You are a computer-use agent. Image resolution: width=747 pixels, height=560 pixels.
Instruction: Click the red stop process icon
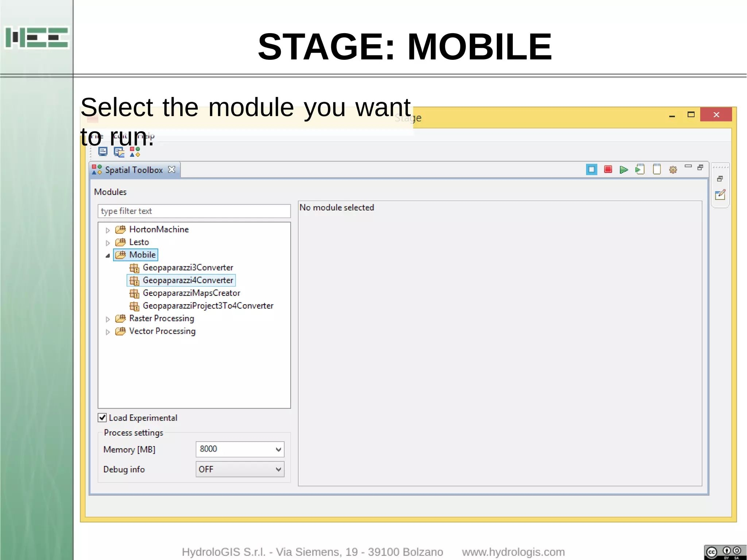pos(608,169)
